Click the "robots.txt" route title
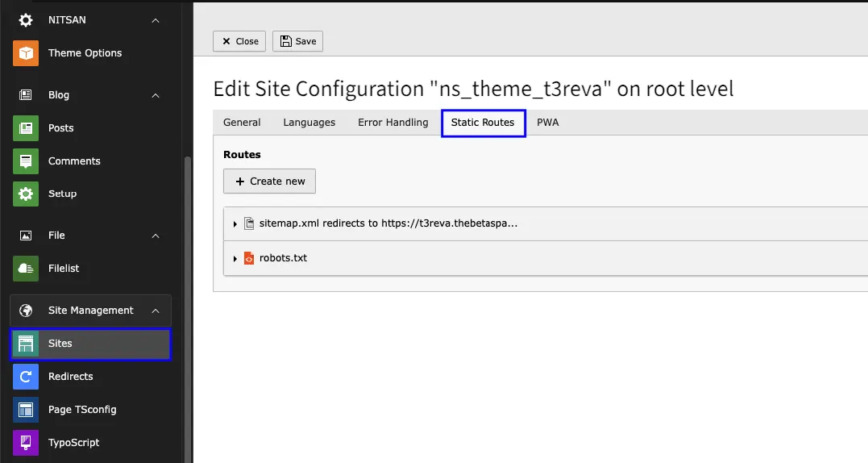868x463 pixels. pos(283,258)
